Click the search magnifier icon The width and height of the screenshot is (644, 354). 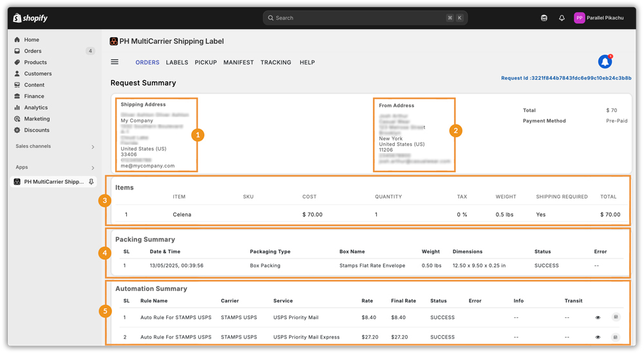click(270, 18)
